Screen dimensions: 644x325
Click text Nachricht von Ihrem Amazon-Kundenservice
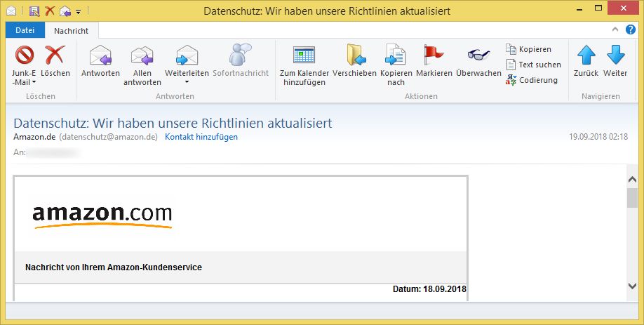click(114, 267)
